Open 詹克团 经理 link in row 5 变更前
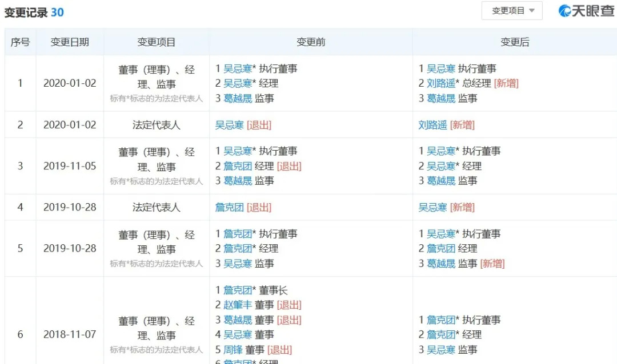This screenshot has width=617, height=364. (x=238, y=248)
